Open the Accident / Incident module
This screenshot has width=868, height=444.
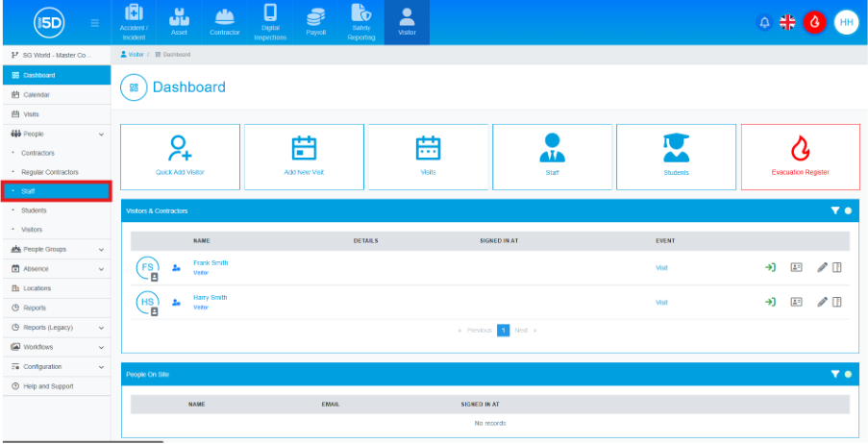click(134, 23)
